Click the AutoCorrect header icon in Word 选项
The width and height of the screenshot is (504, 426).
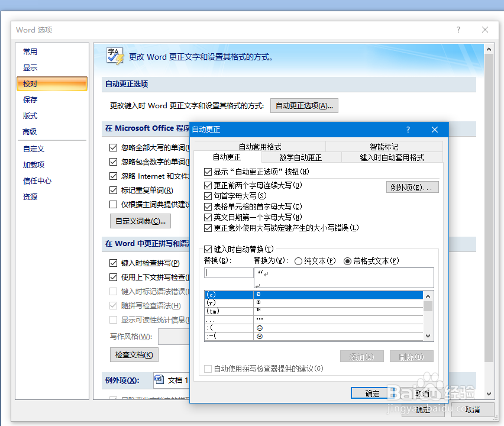115,56
